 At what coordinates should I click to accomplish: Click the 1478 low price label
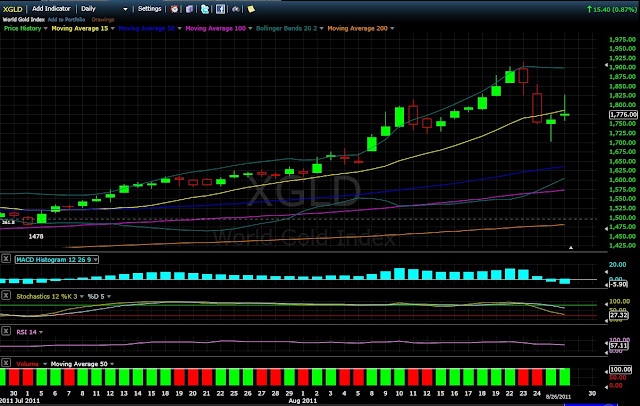click(x=36, y=236)
